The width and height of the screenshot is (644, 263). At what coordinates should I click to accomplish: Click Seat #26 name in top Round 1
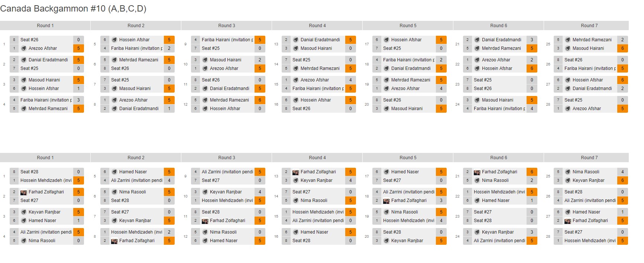pyautogui.click(x=29, y=40)
